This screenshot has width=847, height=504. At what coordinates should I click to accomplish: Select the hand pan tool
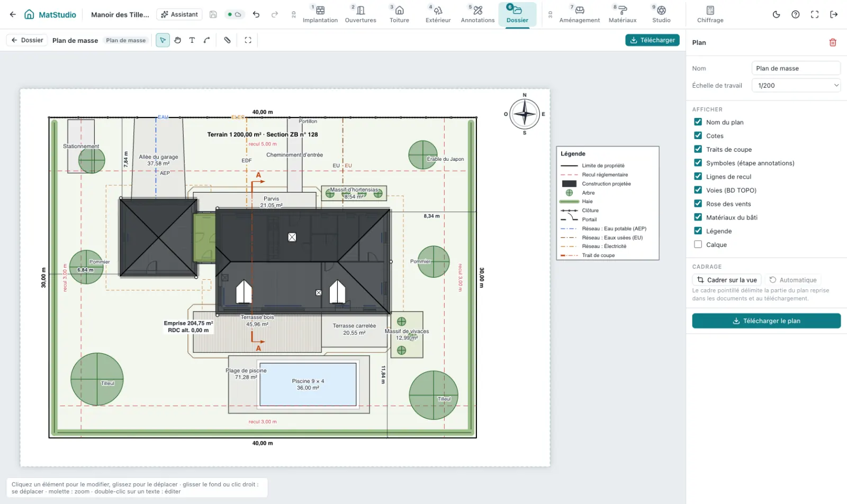178,40
